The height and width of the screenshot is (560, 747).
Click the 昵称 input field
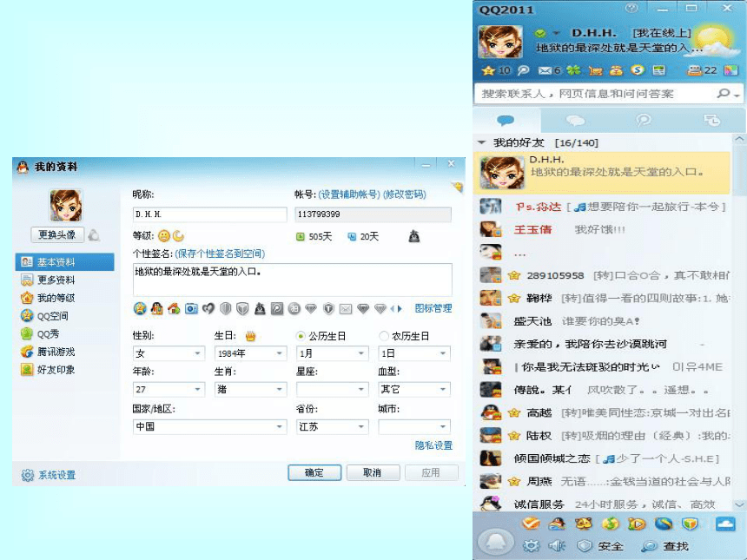click(209, 214)
